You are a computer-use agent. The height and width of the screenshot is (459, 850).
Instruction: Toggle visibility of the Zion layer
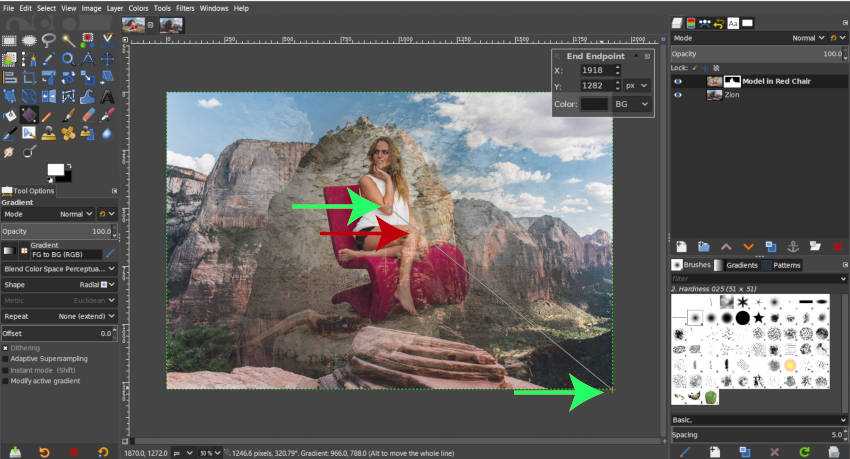[x=678, y=95]
